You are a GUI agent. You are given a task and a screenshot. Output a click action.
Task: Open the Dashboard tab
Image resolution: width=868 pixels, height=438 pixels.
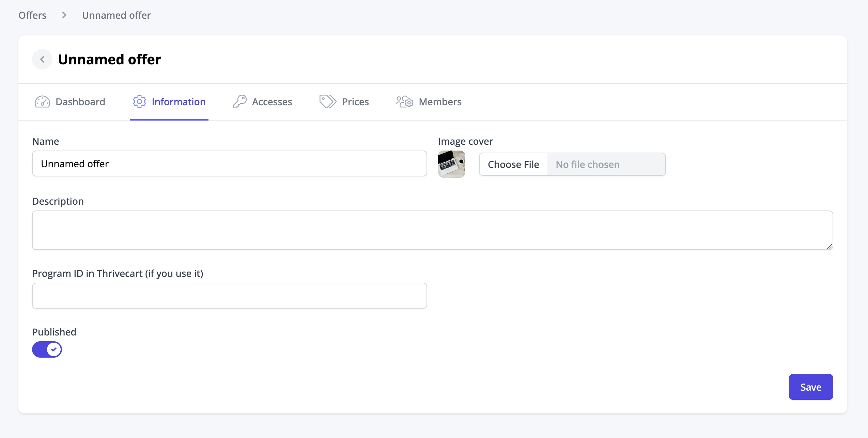70,102
